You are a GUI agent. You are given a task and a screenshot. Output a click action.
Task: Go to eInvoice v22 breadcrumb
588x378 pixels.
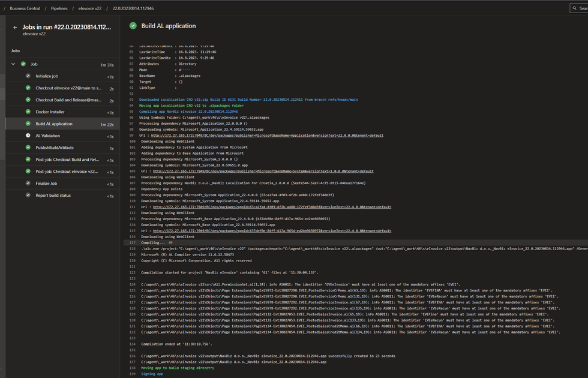90,8
